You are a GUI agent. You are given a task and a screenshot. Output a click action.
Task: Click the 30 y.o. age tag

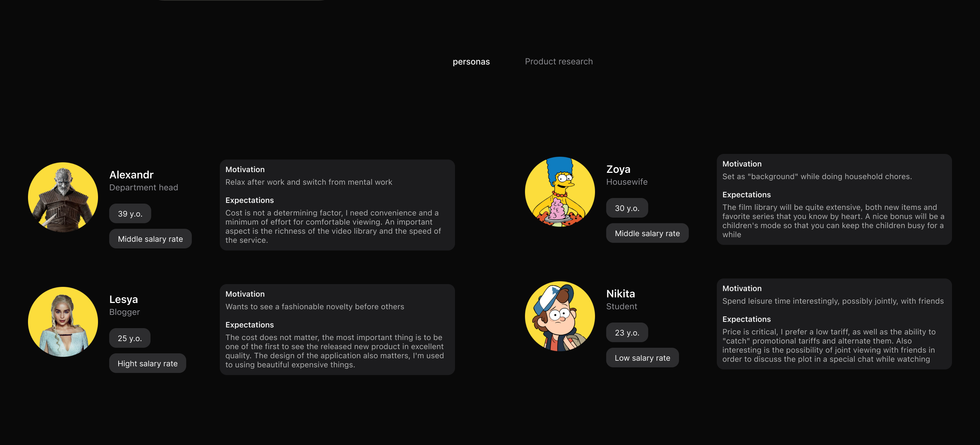pos(627,208)
